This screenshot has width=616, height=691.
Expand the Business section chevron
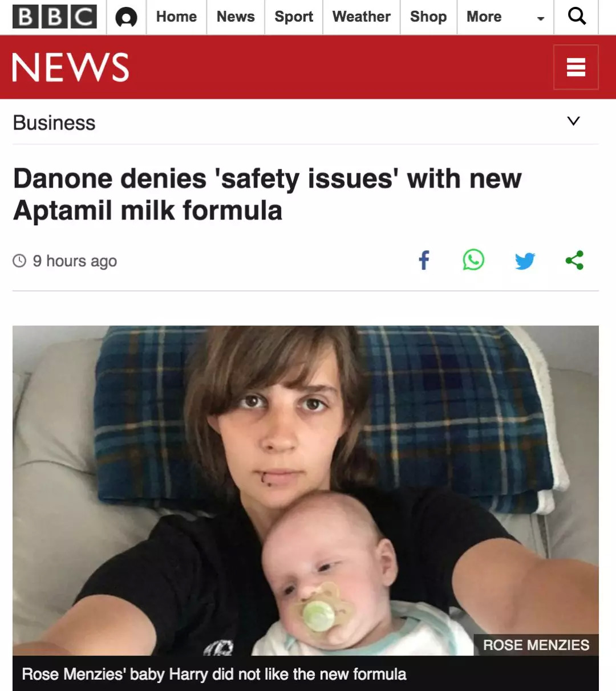coord(574,121)
